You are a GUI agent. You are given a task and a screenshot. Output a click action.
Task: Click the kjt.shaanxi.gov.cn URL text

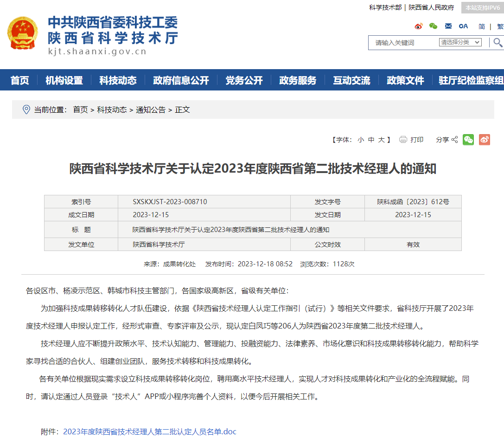(x=97, y=52)
